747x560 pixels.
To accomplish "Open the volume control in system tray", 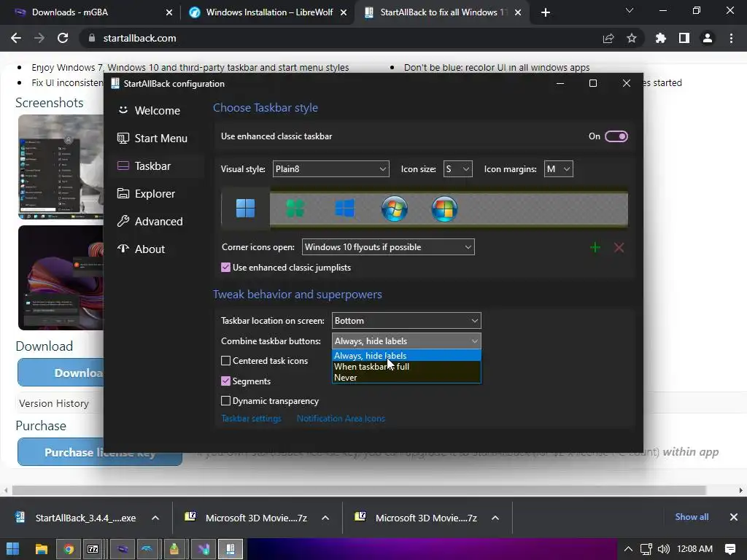I will pos(664,549).
